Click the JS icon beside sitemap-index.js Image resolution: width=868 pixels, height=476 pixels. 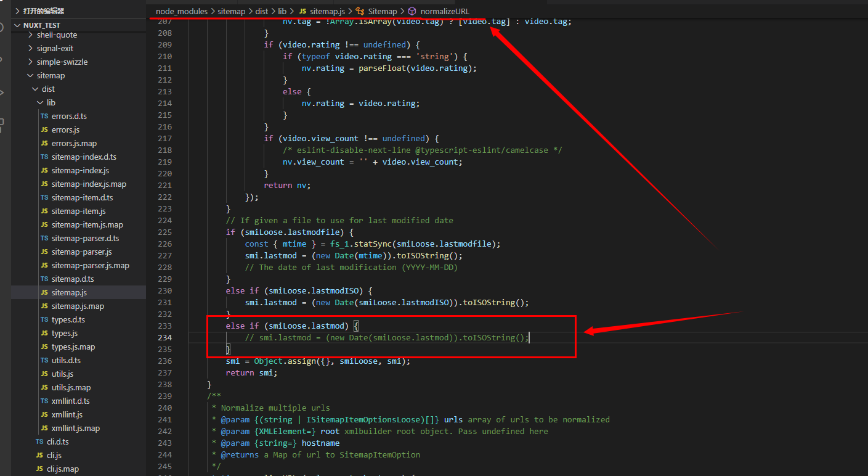(x=44, y=171)
